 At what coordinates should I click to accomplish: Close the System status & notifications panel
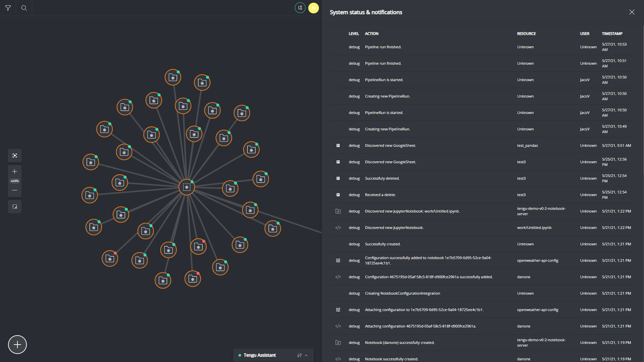point(632,12)
